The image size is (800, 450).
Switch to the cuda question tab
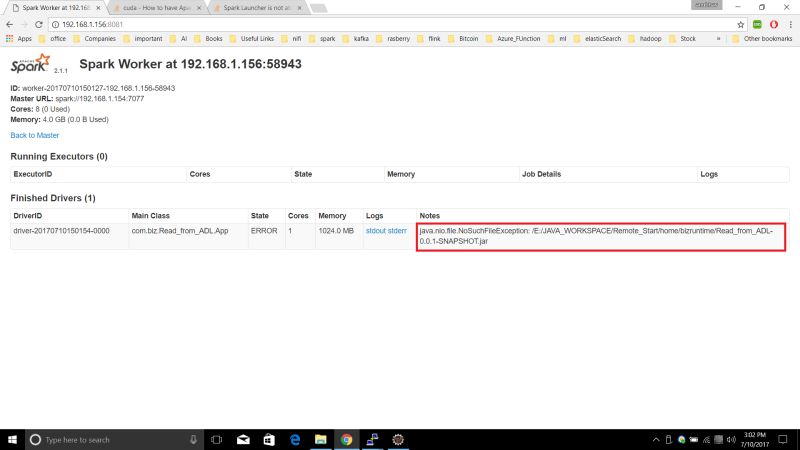(157, 8)
